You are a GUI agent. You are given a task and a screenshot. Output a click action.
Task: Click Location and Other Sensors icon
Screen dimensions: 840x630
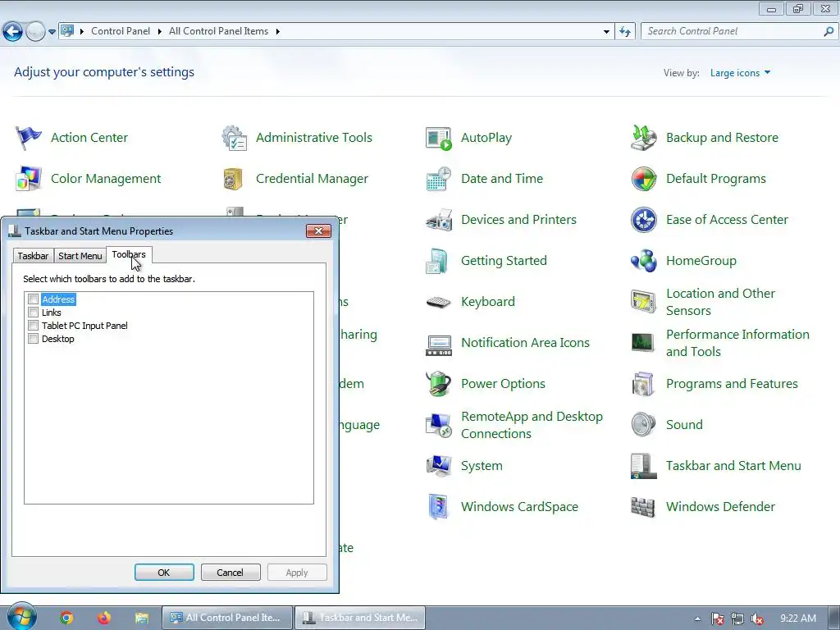[x=644, y=302]
